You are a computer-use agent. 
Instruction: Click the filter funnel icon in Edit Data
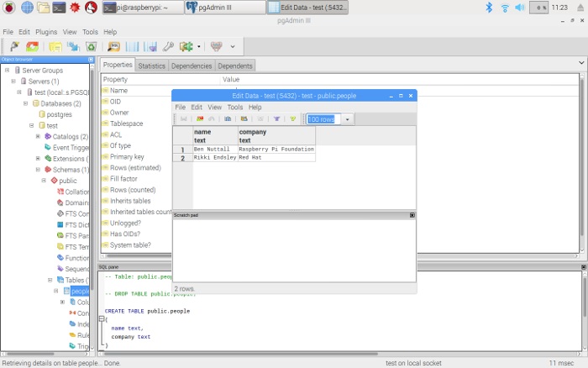pyautogui.click(x=276, y=119)
